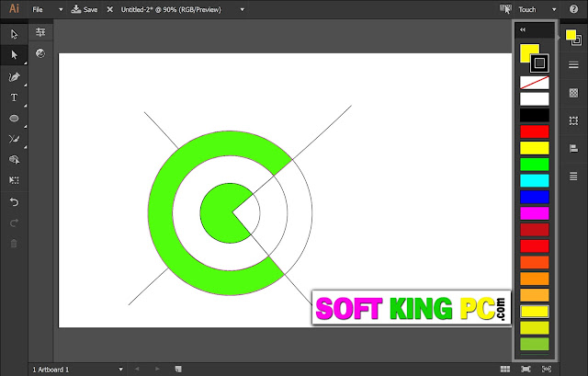Redo the last undone action
This screenshot has width=588, height=376.
[x=14, y=223]
